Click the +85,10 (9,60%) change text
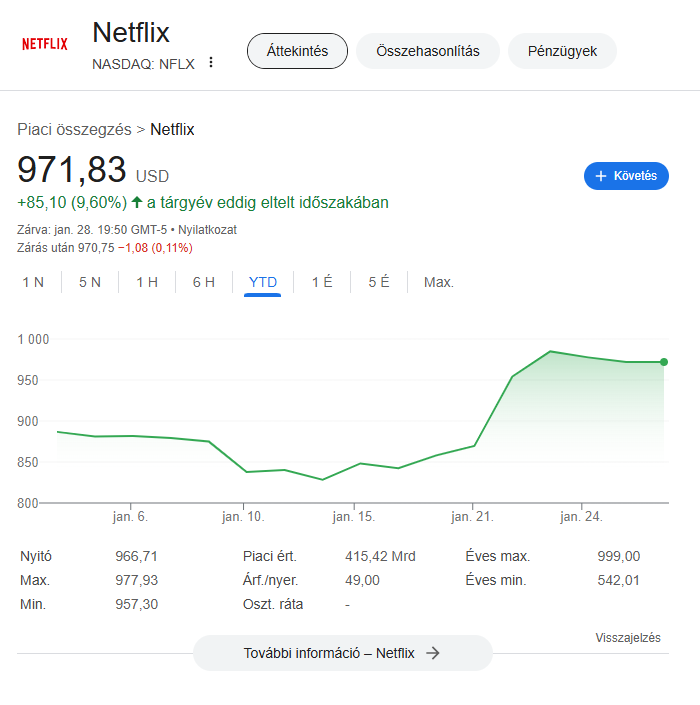 coord(72,202)
